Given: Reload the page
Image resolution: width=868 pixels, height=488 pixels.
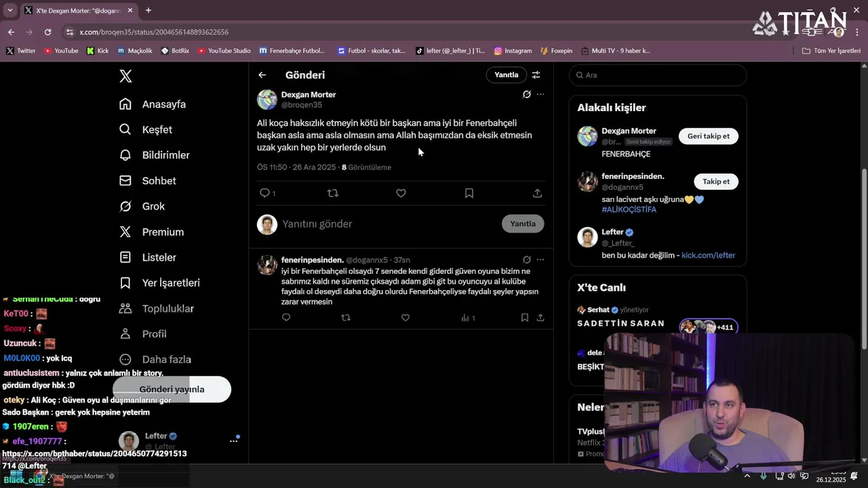Looking at the screenshot, I should [47, 32].
